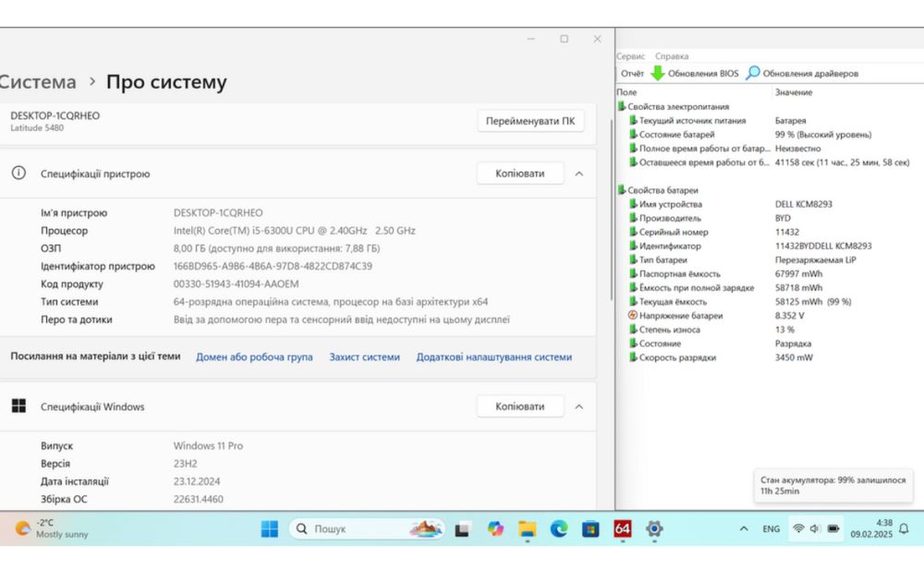Image resolution: width=924 pixels, height=580 pixels.
Task: Open Додаткові налаштування системи link
Action: point(493,356)
